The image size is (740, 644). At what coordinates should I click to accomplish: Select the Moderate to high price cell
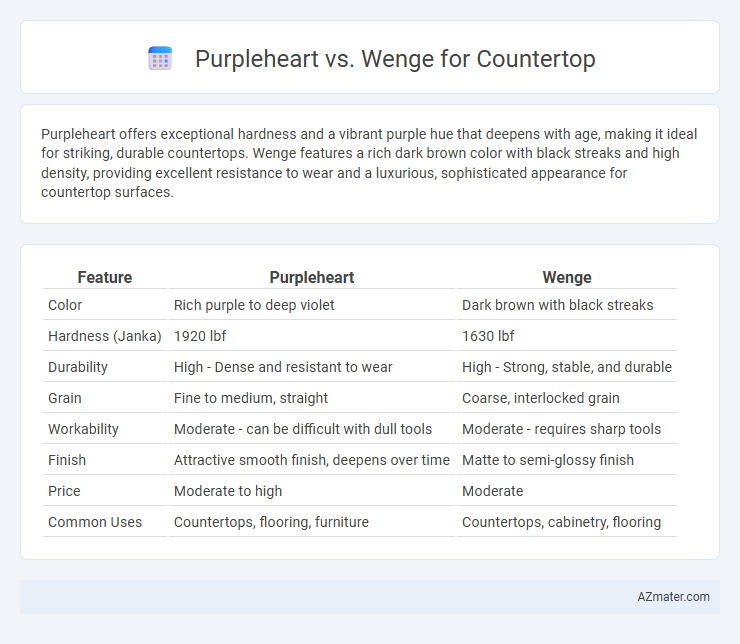coord(228,491)
